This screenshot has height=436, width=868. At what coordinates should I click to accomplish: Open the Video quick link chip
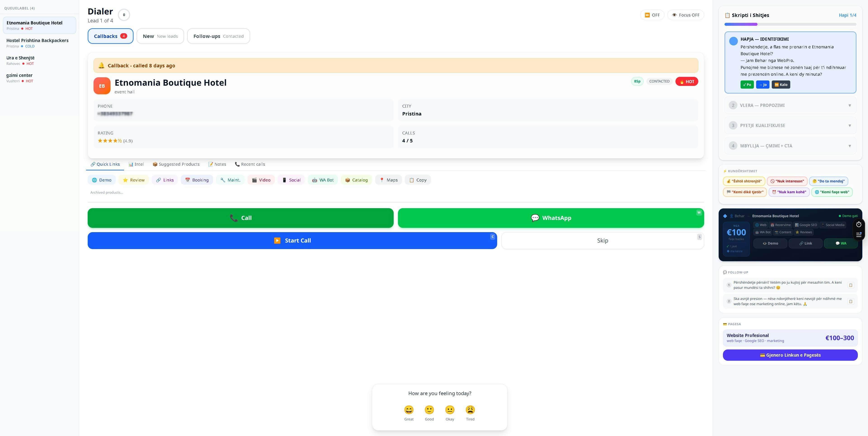(x=261, y=180)
